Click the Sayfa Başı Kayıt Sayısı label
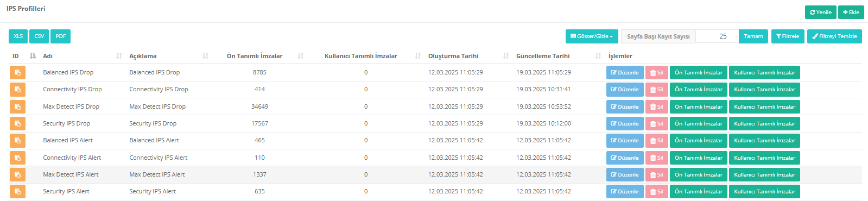The height and width of the screenshot is (201, 868). click(x=658, y=36)
